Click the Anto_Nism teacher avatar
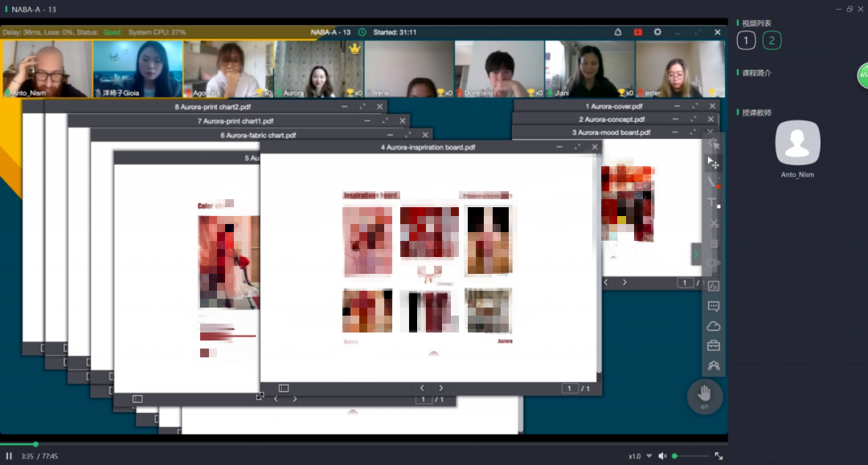The image size is (868, 465). tap(798, 143)
